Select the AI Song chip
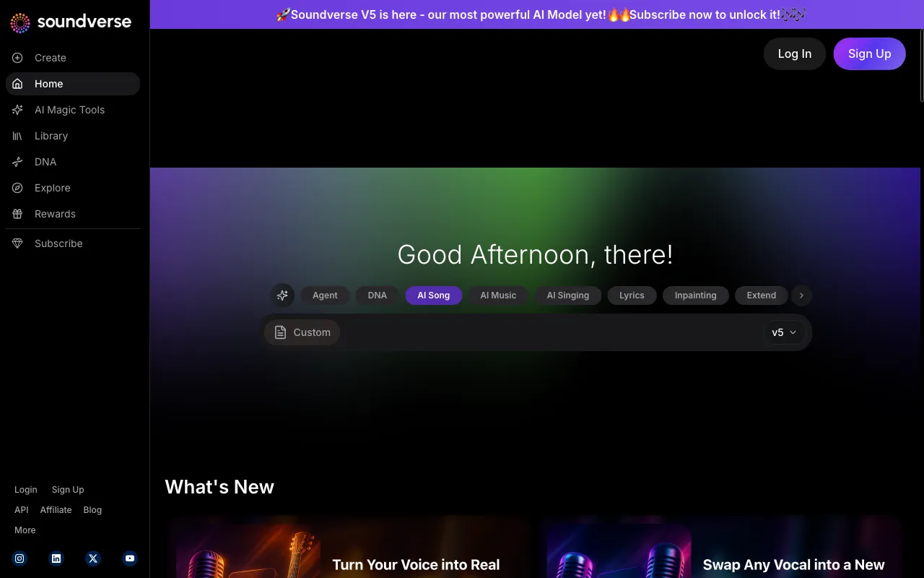Image resolution: width=924 pixels, height=578 pixels. coord(434,295)
